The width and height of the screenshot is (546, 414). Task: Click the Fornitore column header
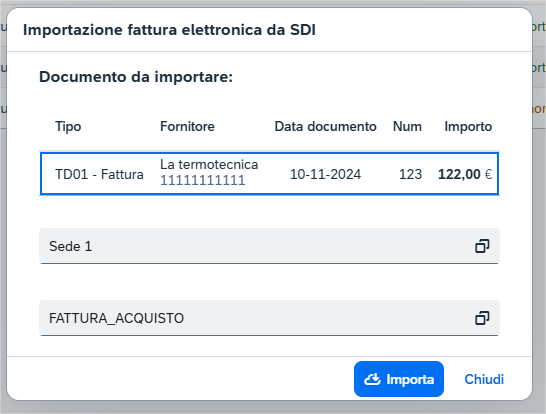187,126
